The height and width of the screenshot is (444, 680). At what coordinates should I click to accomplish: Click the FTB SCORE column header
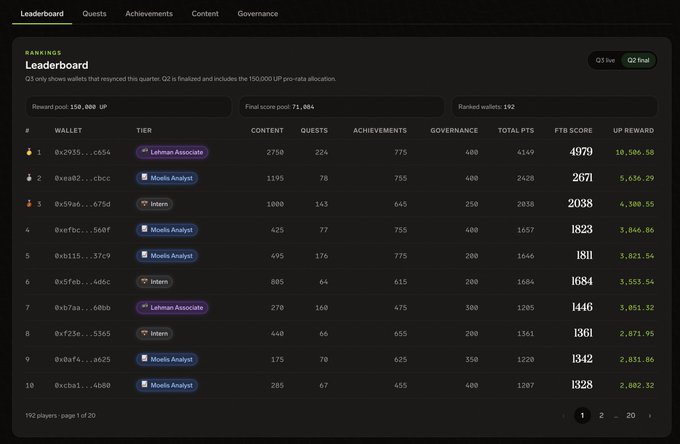click(573, 131)
